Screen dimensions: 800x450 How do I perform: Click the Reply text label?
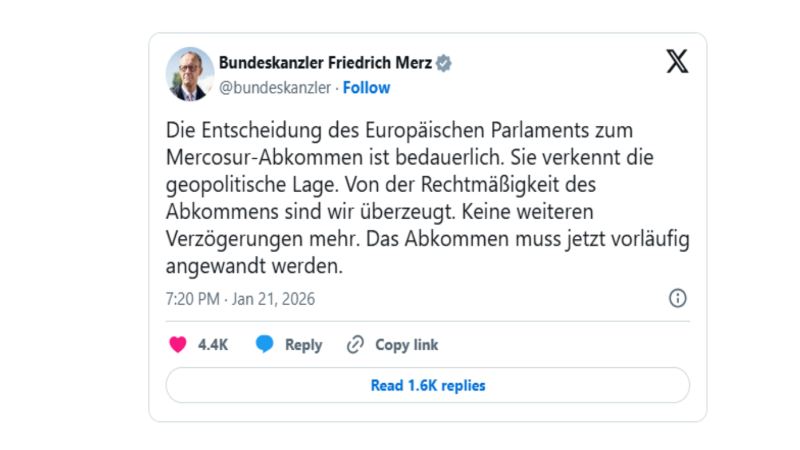pyautogui.click(x=303, y=345)
